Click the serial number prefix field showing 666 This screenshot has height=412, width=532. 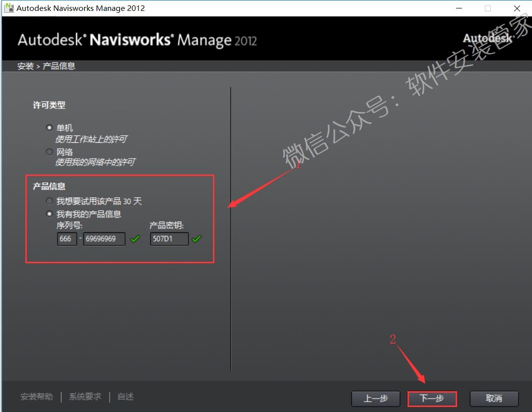click(x=67, y=239)
